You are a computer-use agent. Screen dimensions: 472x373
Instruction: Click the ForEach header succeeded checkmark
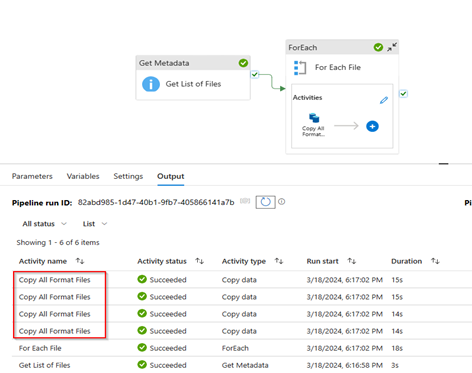point(378,47)
